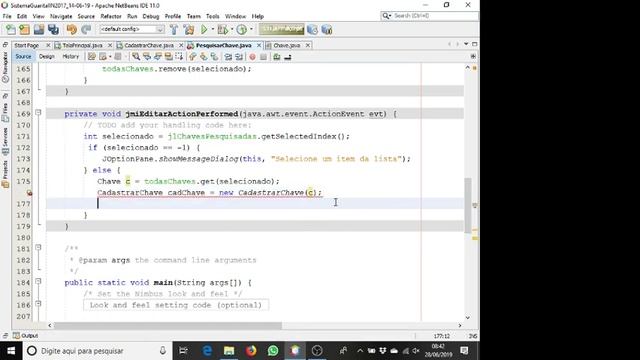Open the Projects side panel
640x360 pixels.
5,174
